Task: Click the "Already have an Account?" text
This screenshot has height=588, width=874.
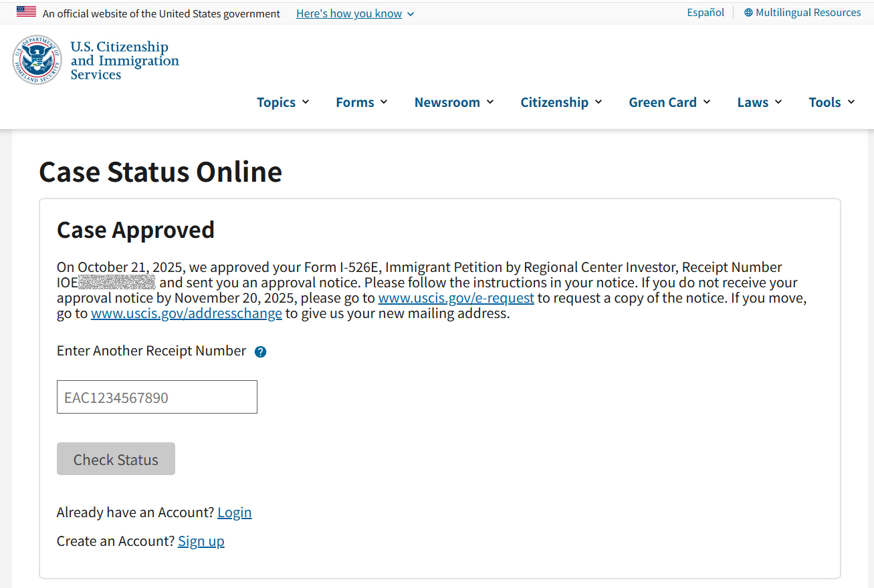Action: 136,512
